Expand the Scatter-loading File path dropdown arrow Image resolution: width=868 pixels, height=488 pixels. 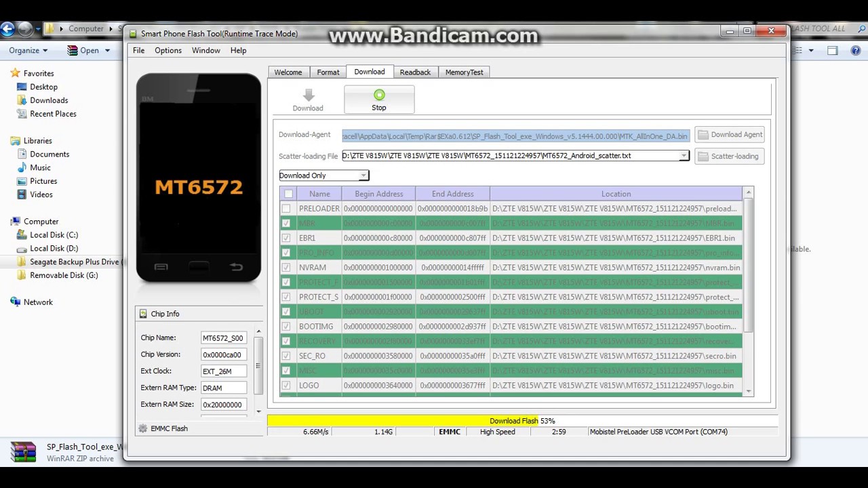pos(684,156)
